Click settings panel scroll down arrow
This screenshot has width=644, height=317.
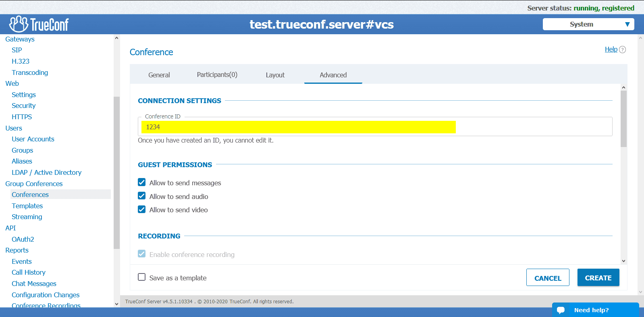pyautogui.click(x=623, y=261)
